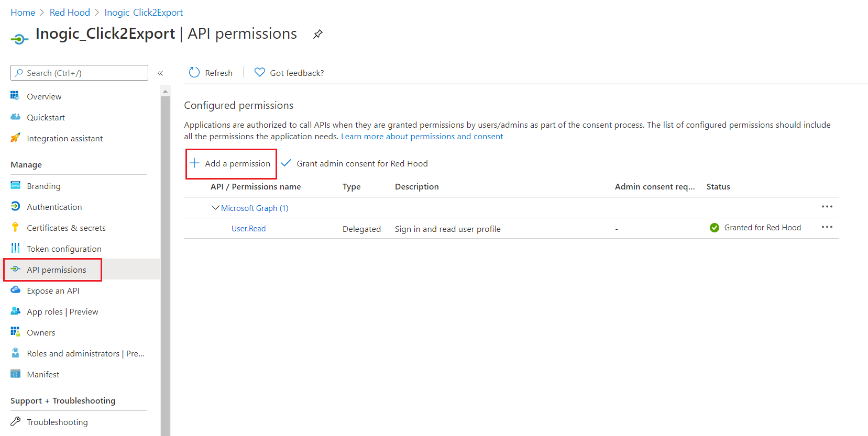Open the Manifest menu item
The image size is (868, 436).
point(43,374)
